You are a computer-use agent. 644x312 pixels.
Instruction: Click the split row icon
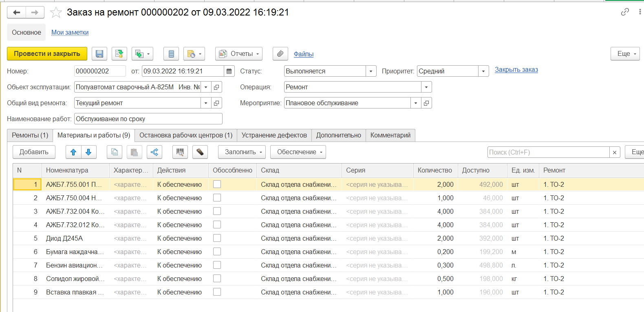click(x=154, y=152)
